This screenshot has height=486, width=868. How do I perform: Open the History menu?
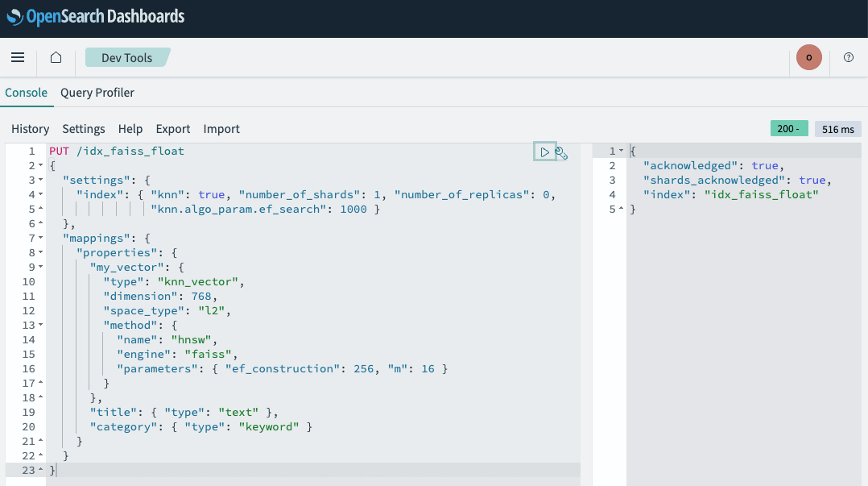[x=31, y=129]
